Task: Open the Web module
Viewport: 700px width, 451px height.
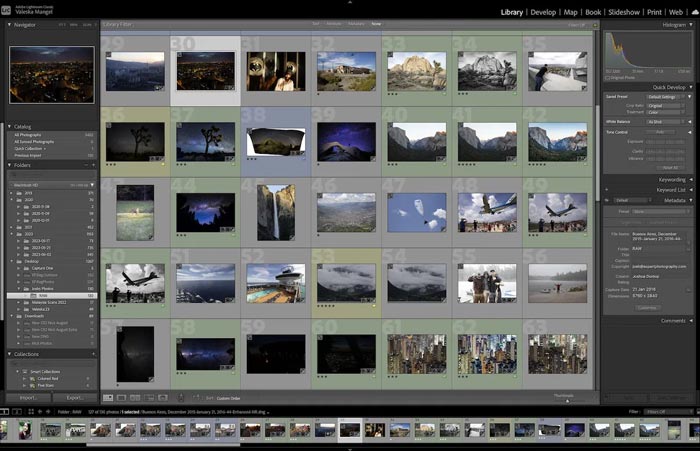Action: click(x=676, y=12)
